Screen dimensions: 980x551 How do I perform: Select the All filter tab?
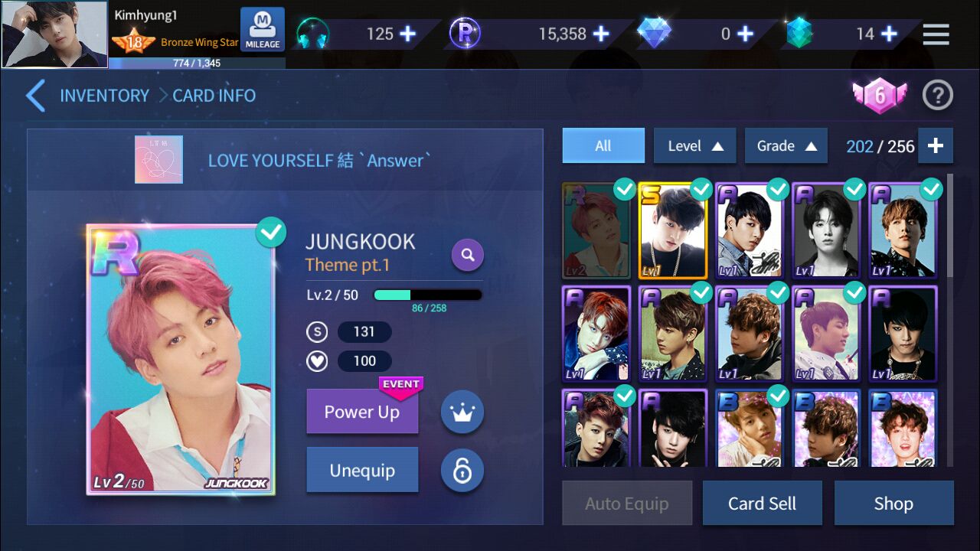tap(603, 145)
